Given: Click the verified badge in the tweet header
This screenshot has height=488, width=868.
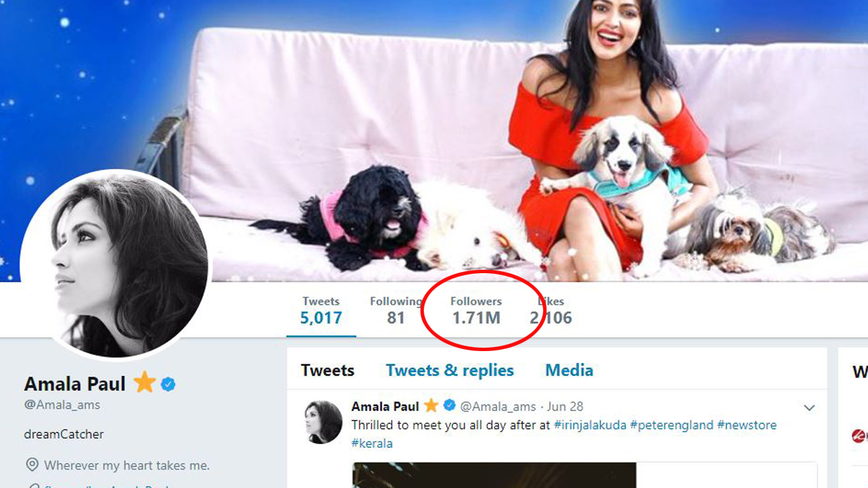Looking at the screenshot, I should click(449, 406).
